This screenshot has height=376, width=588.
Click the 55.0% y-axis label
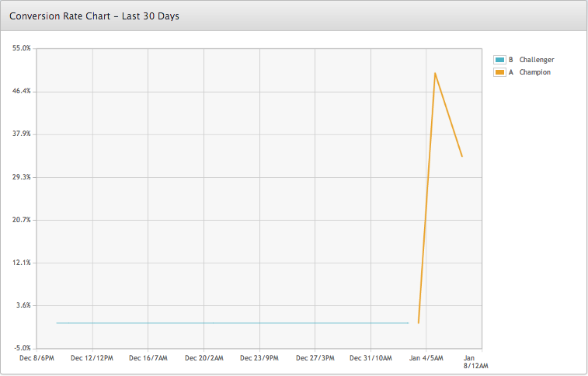point(21,48)
